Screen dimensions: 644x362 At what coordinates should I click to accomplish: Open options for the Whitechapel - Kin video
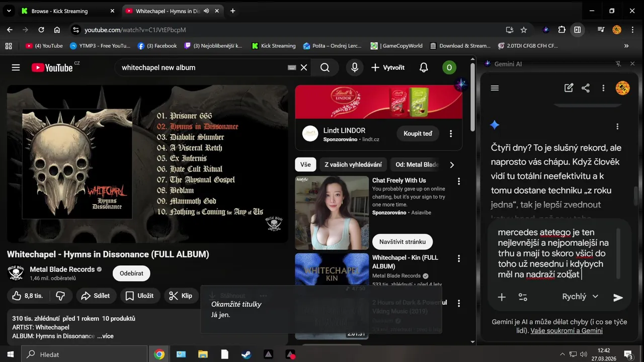[x=458, y=258]
